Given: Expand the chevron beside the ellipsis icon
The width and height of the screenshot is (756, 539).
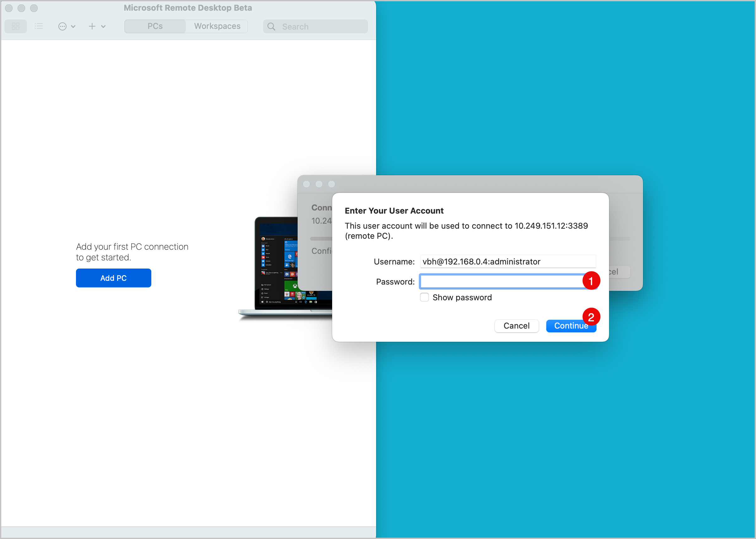Looking at the screenshot, I should point(73,27).
